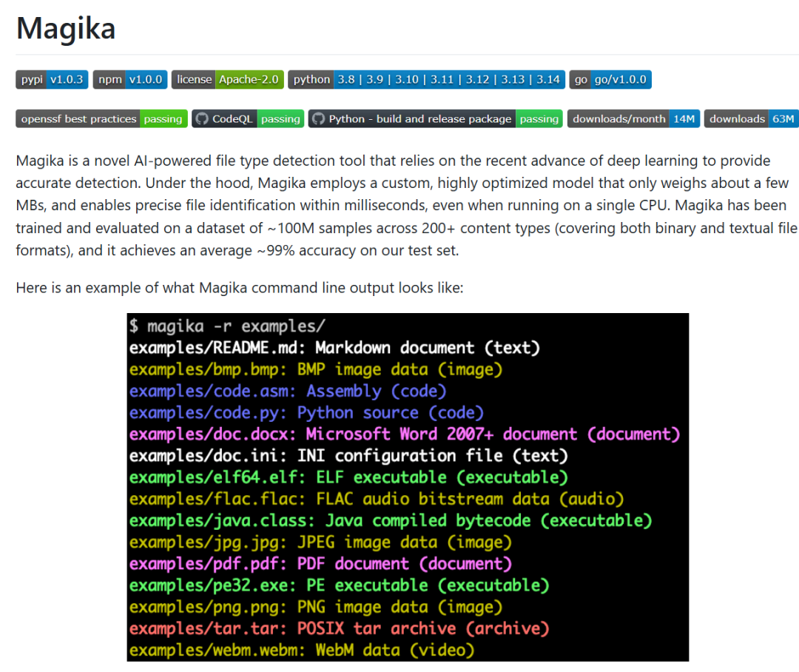Click the license Apache-2.0 badge
The width and height of the screenshot is (799, 672).
[x=227, y=79]
